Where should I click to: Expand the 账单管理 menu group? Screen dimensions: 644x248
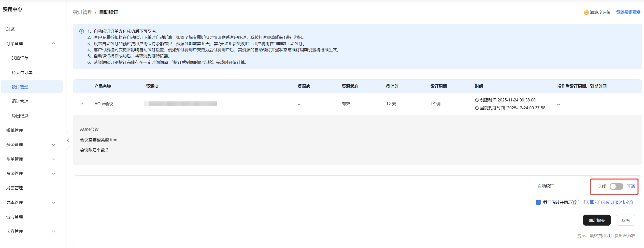tap(53, 159)
